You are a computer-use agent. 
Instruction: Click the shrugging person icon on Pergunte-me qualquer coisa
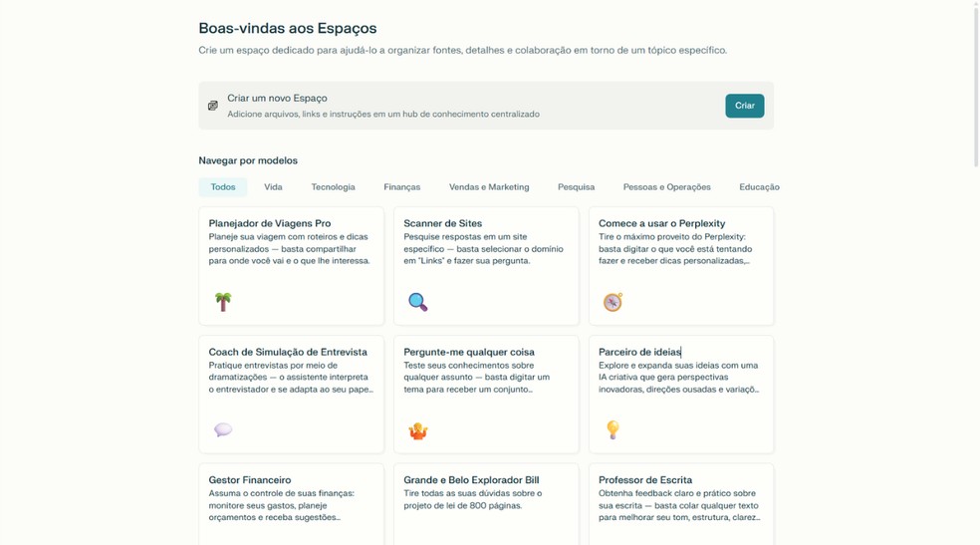click(417, 430)
